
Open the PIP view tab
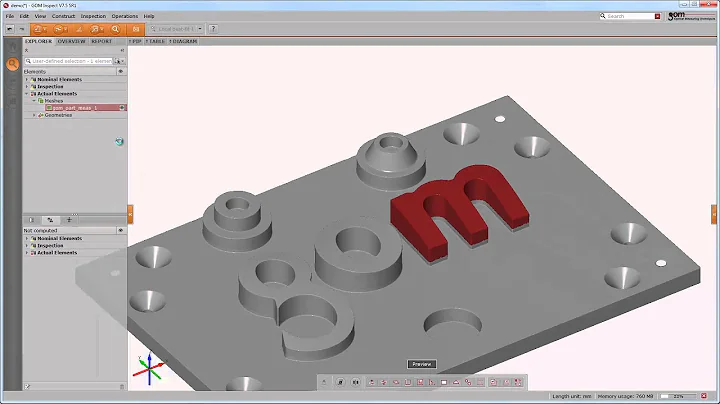pyautogui.click(x=135, y=41)
